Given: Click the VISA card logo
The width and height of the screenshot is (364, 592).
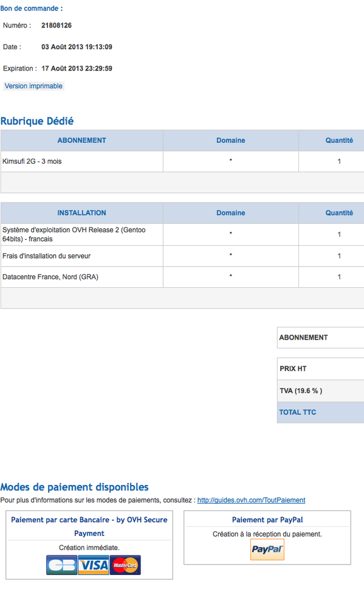Looking at the screenshot, I should click(x=94, y=565).
